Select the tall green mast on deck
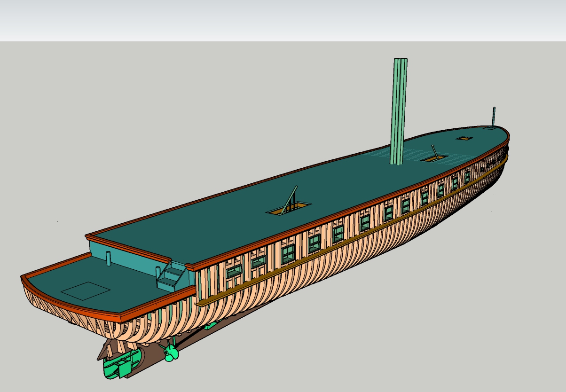Screen dimensions: 566x392 399,111
